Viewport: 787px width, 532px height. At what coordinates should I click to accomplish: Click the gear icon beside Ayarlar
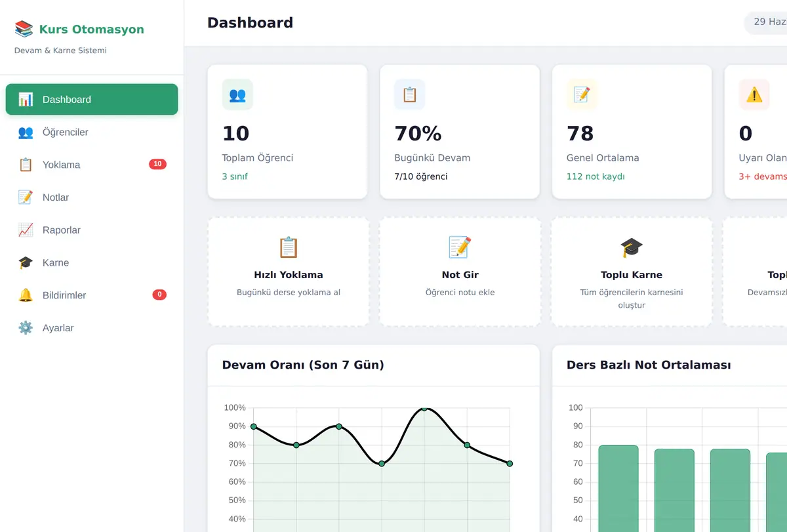coord(26,328)
